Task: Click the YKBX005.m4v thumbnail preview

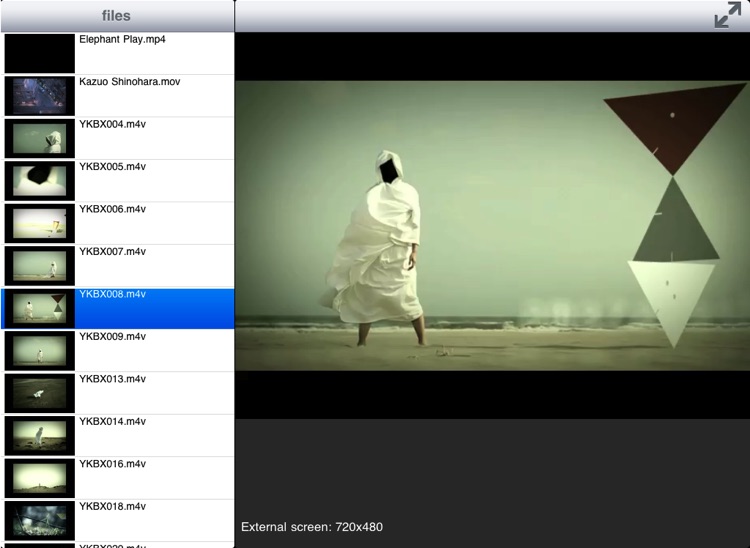Action: [40, 181]
